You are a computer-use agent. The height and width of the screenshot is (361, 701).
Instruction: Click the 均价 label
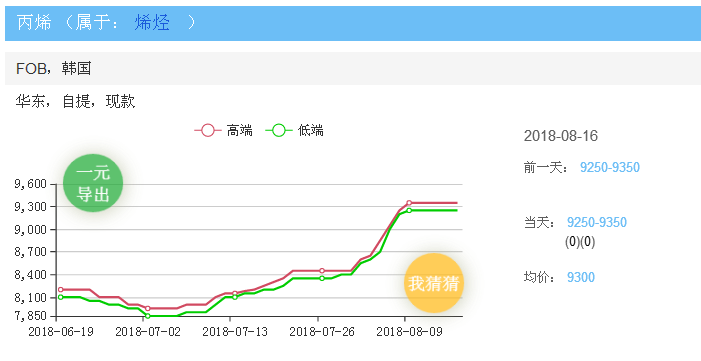(540, 277)
